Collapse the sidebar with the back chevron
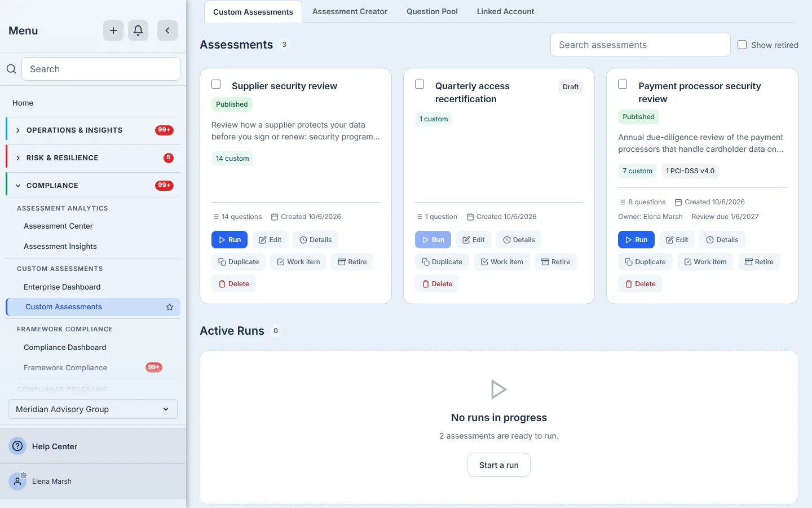This screenshot has height=508, width=812. click(x=167, y=30)
